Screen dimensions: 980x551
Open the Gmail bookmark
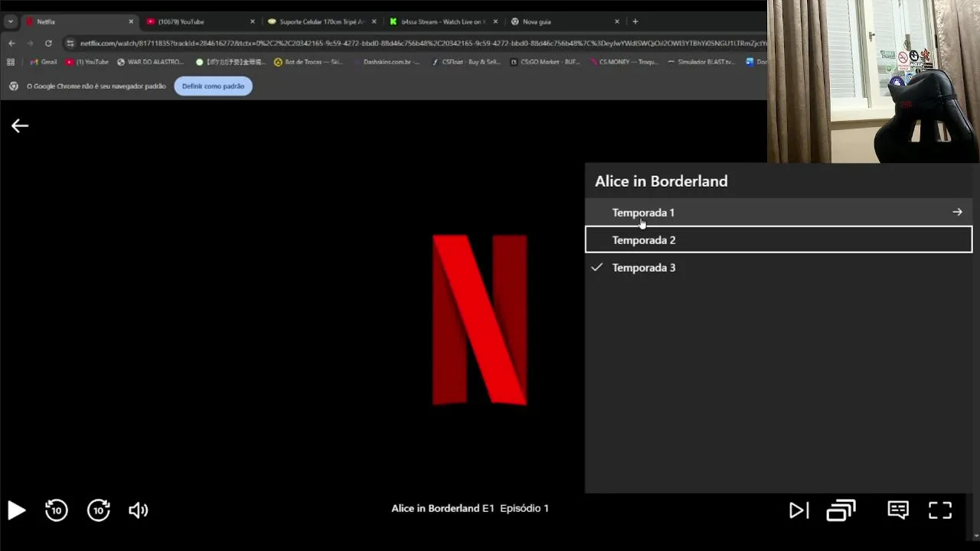click(44, 62)
